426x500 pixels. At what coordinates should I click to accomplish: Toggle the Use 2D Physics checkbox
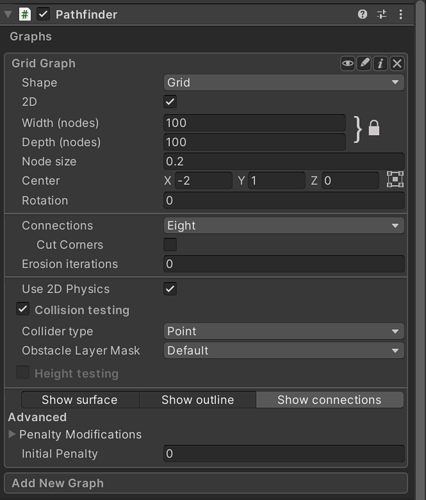170,289
